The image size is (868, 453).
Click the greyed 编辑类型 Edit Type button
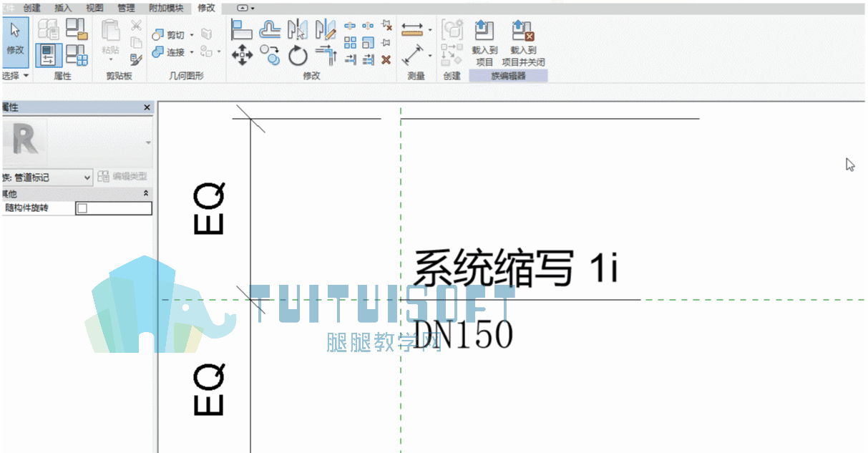(122, 177)
